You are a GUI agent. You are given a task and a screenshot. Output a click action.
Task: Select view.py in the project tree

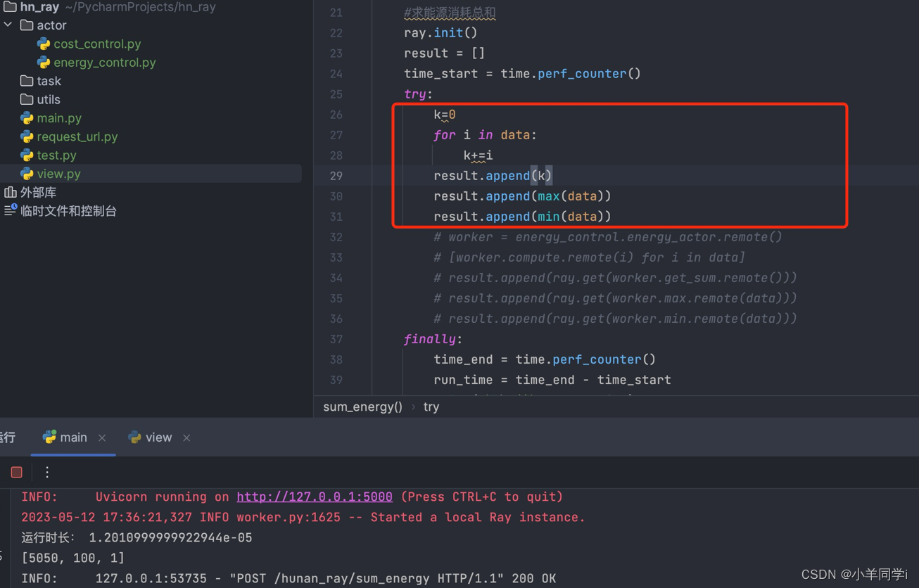[x=58, y=174]
